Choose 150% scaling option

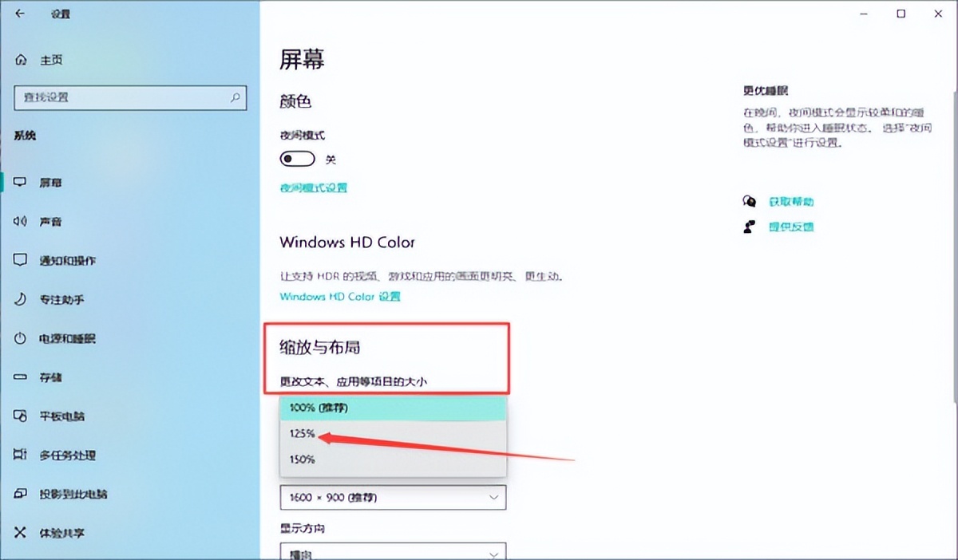pyautogui.click(x=393, y=459)
